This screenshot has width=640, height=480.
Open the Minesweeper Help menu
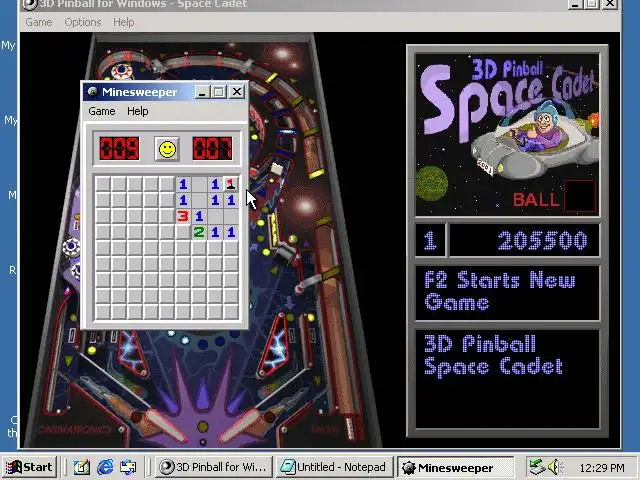(x=138, y=111)
